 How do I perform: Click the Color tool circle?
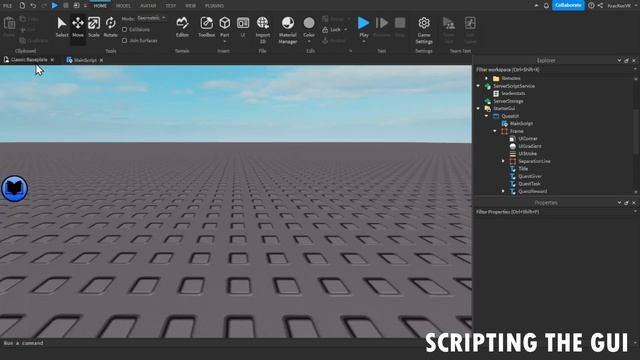[309, 23]
